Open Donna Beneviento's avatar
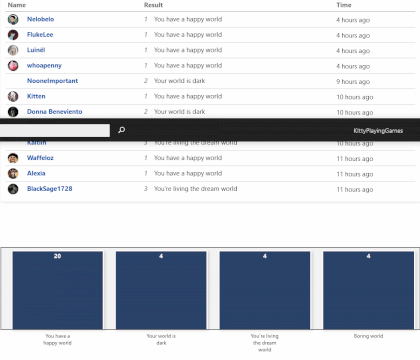 coord(13,112)
